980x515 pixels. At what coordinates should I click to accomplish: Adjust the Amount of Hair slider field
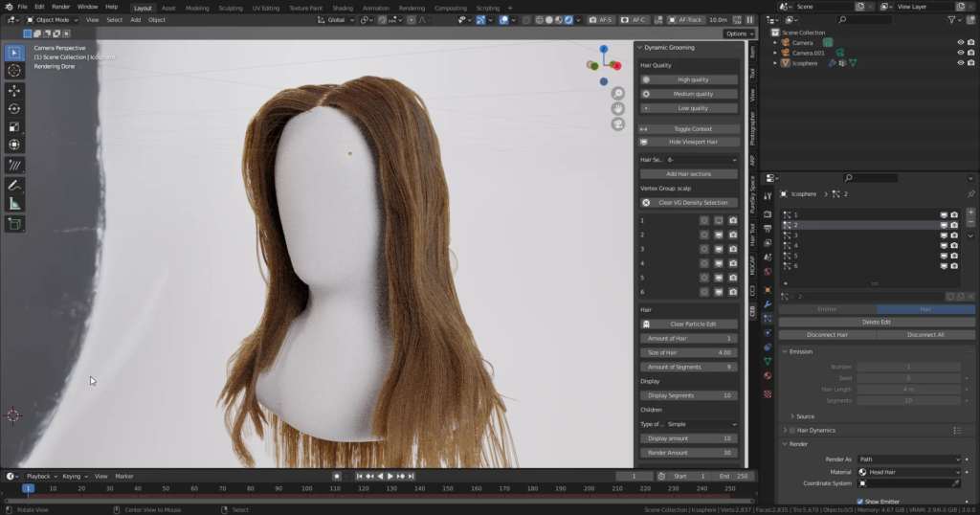[688, 338]
